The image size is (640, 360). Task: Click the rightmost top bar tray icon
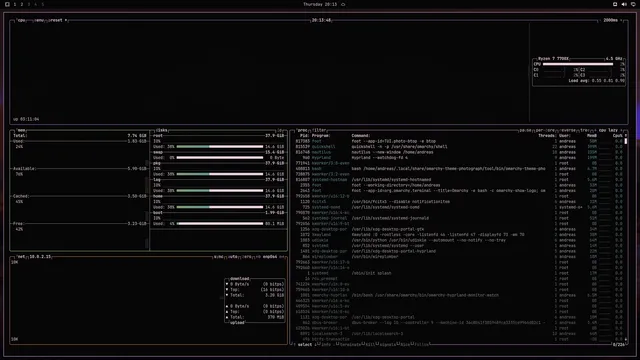tap(633, 4)
